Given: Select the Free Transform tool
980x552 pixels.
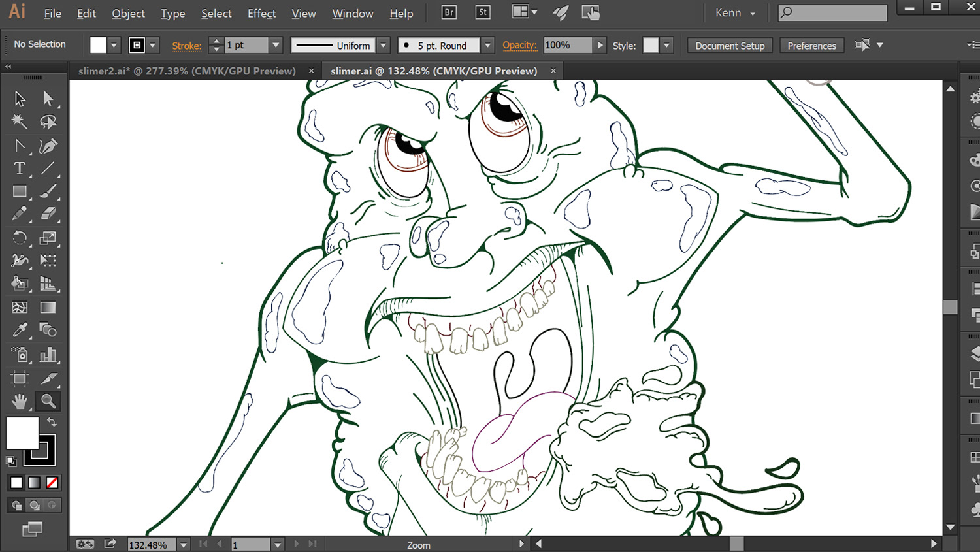Looking at the screenshot, I should click(48, 260).
